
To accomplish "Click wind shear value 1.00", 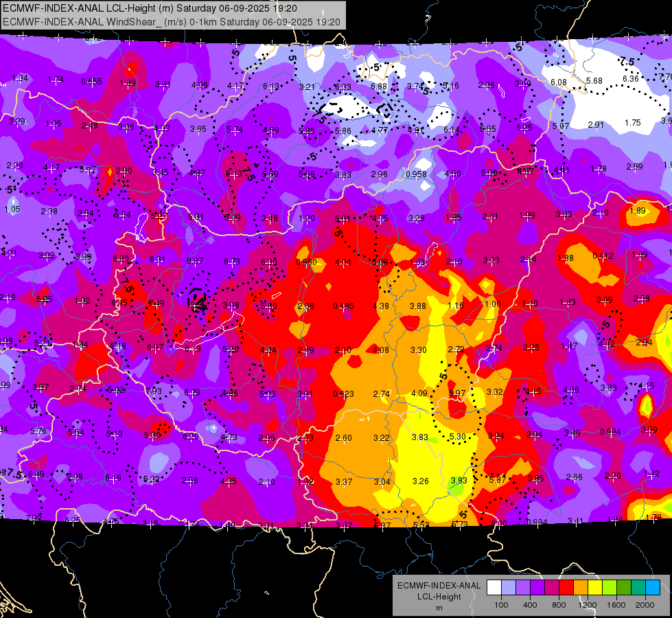I will point(493,304).
